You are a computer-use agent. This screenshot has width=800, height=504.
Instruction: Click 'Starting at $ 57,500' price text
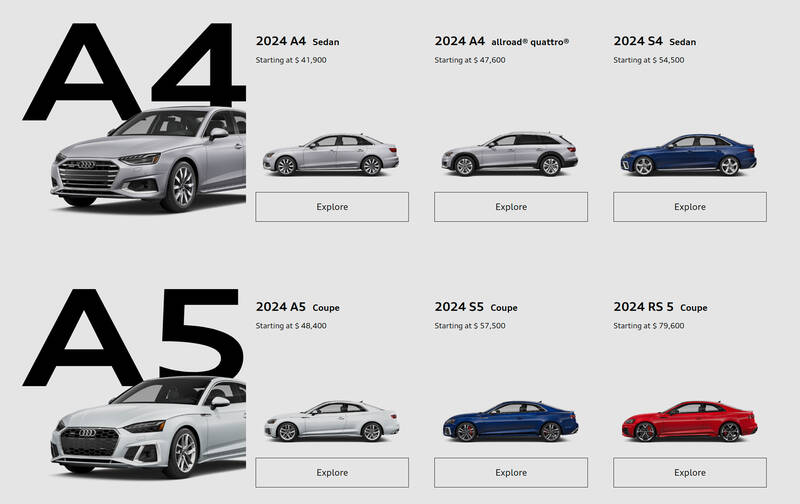(470, 326)
